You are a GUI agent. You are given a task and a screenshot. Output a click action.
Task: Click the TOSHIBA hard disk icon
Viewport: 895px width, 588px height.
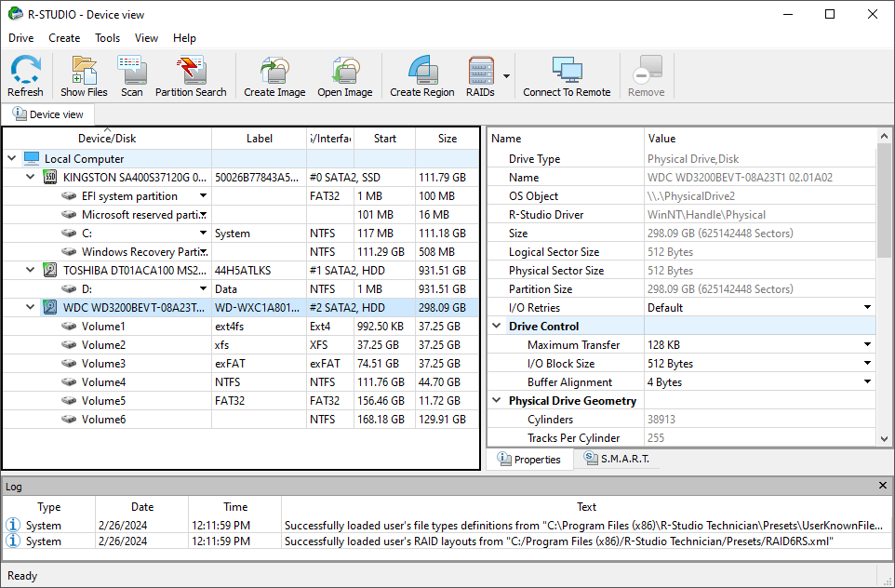click(50, 271)
